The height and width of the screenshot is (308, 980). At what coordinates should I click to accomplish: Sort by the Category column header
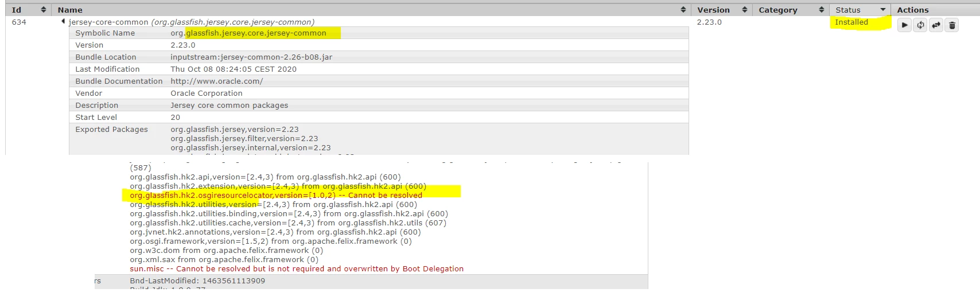pyautogui.click(x=790, y=10)
